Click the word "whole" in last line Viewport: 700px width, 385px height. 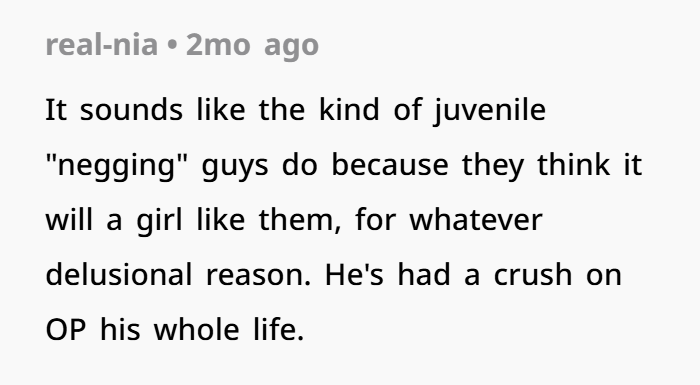tap(196, 330)
